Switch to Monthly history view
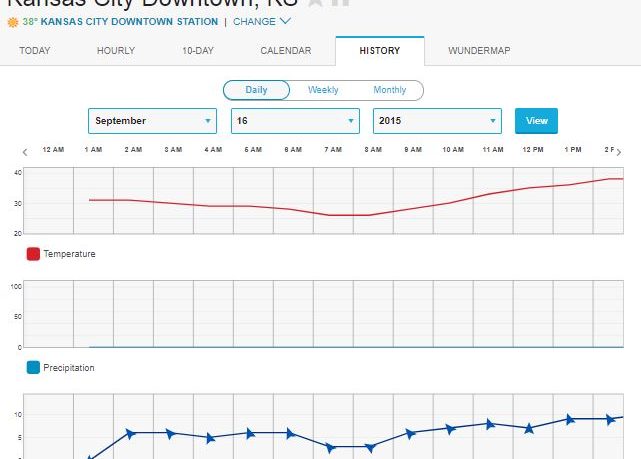Image resolution: width=641 pixels, height=459 pixels. pyautogui.click(x=389, y=90)
